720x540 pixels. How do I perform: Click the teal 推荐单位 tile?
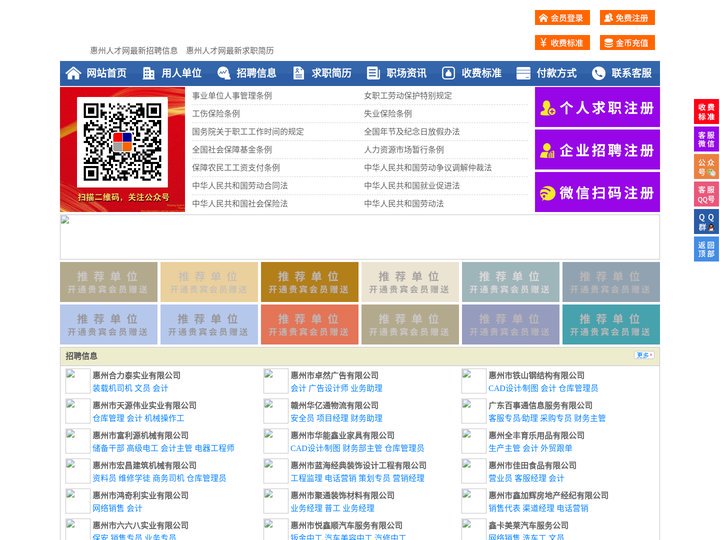[611, 324]
